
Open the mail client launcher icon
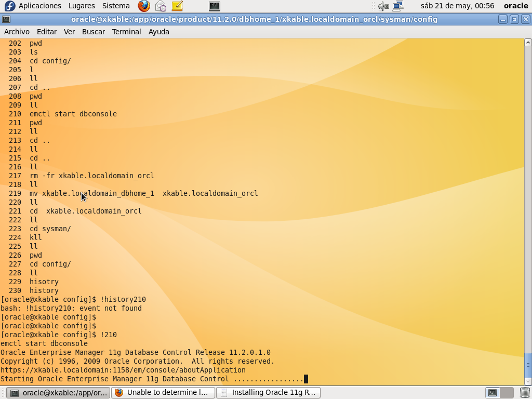tap(161, 6)
